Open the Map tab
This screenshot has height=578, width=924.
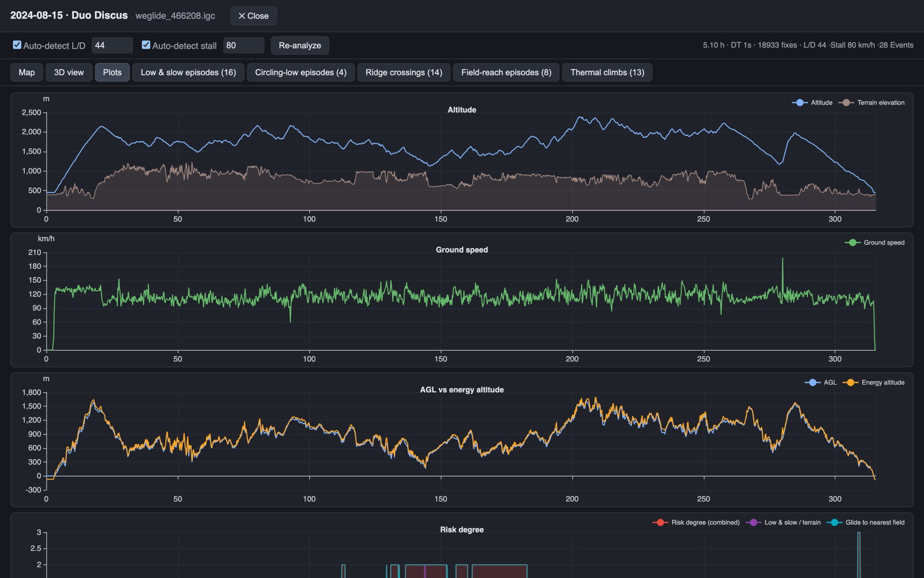click(27, 72)
